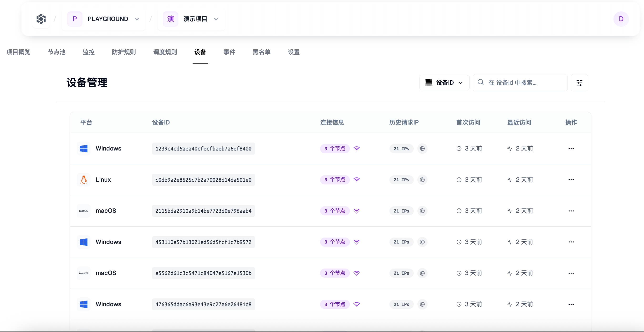Click three-dots menu for device 476365ddac6a93e43e9c27a6e26481d8

tap(571, 304)
